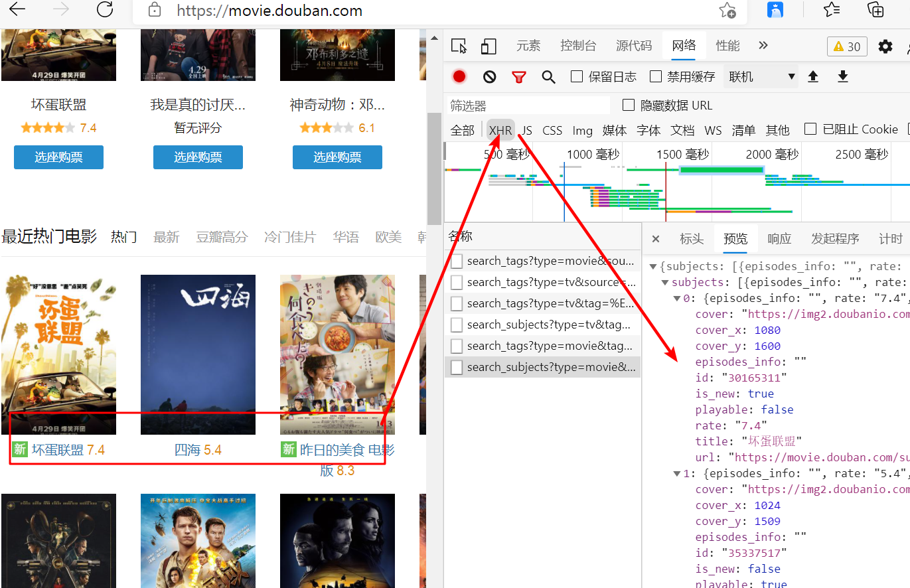Select the 豆瓣高分 movie category
The height and width of the screenshot is (588, 910).
tap(222, 237)
